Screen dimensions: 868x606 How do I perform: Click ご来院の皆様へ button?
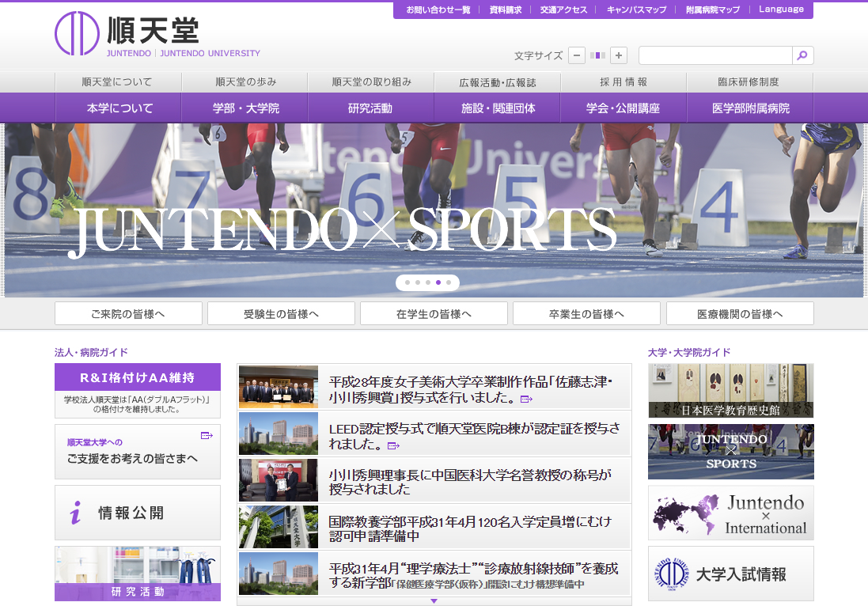128,314
